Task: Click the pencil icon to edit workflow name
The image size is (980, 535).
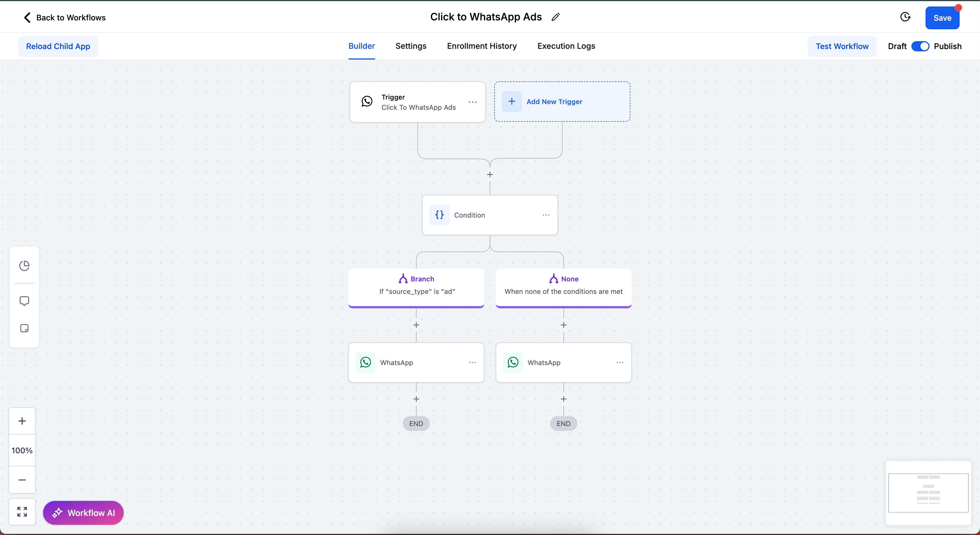Action: (556, 17)
